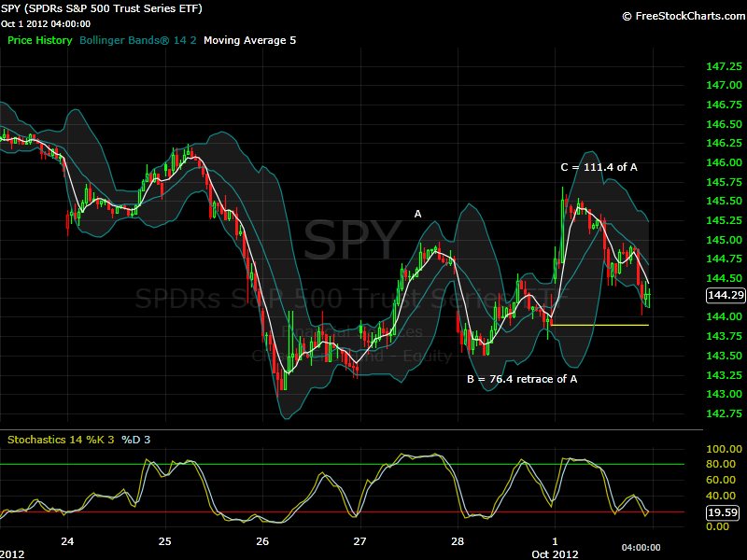Click the 0.00 stochastics axis label
Screen dimensions: 747x560
(x=717, y=526)
